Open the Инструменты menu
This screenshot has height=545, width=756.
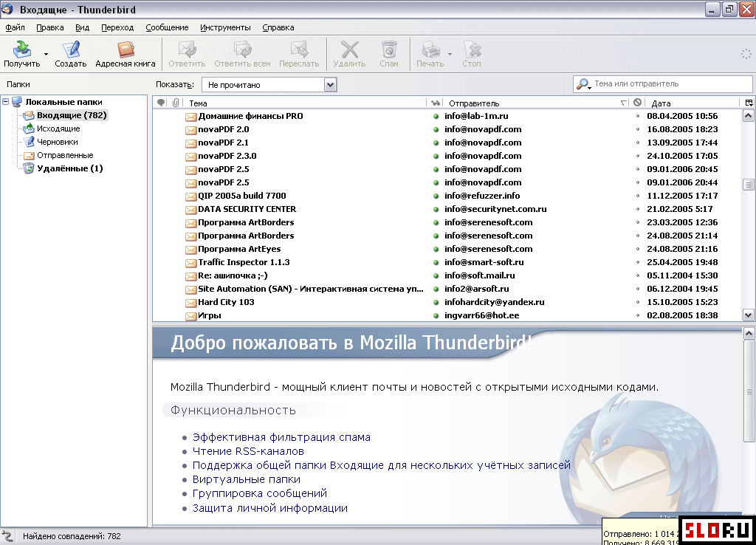coord(225,27)
